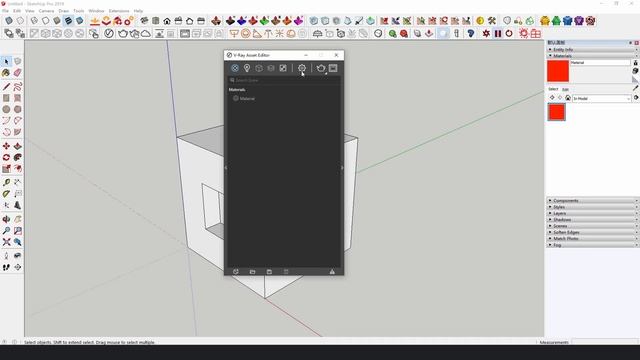640x360 pixels.
Task: Toggle the Monochrome face style button
Action: tap(80, 21)
